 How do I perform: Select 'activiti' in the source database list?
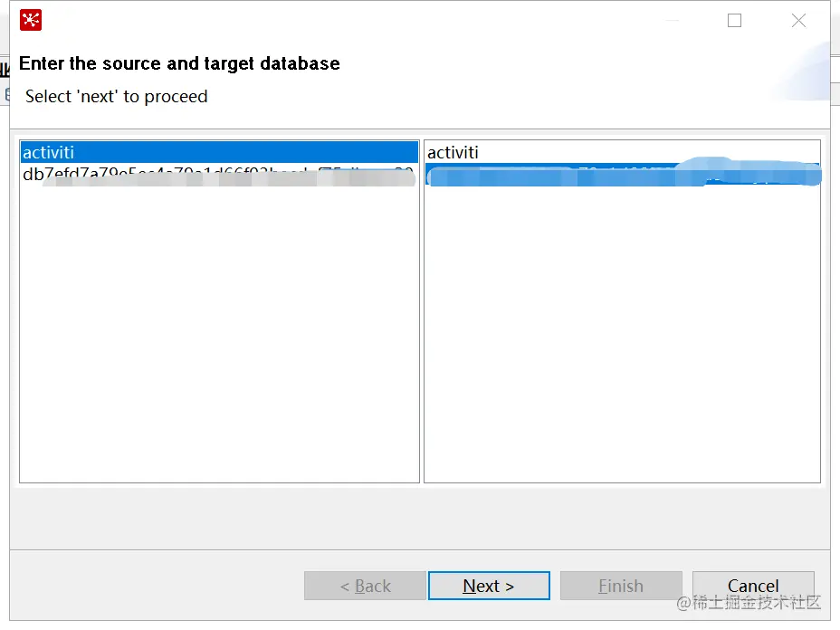pos(219,152)
